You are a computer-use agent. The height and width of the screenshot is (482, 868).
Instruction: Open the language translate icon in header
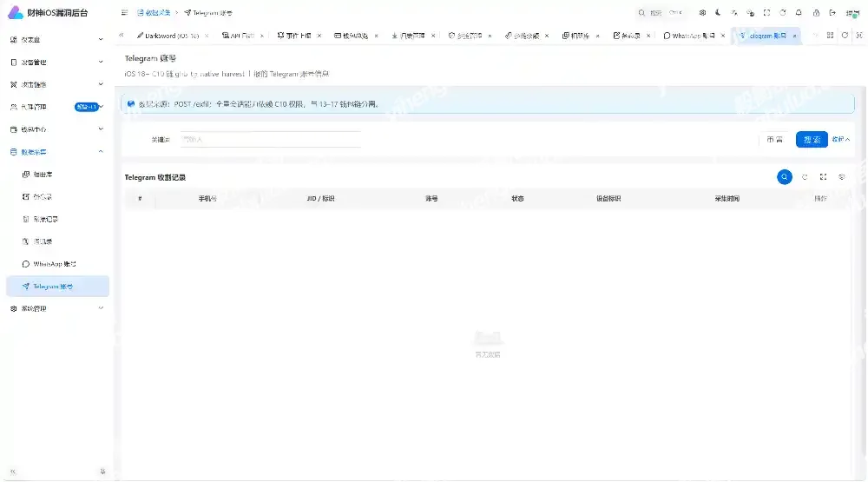[734, 13]
